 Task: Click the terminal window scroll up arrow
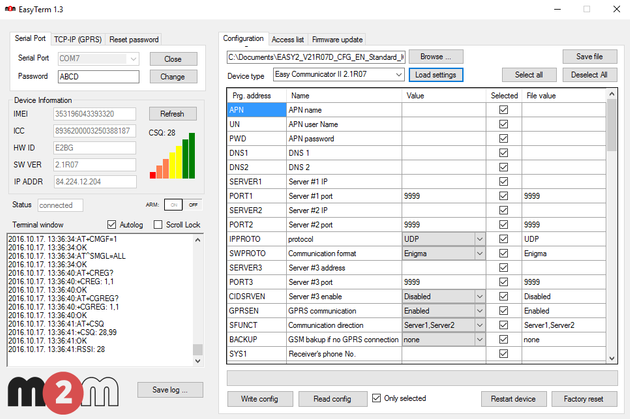[x=197, y=240]
